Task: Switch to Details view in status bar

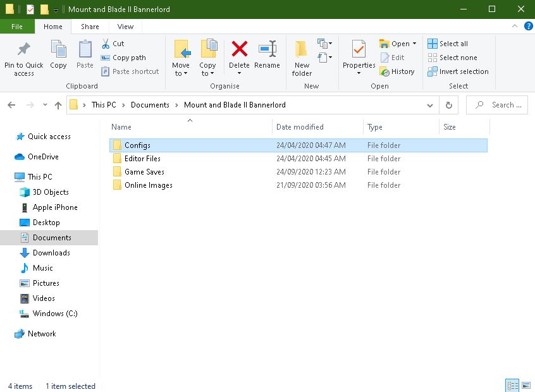Action: click(x=512, y=386)
